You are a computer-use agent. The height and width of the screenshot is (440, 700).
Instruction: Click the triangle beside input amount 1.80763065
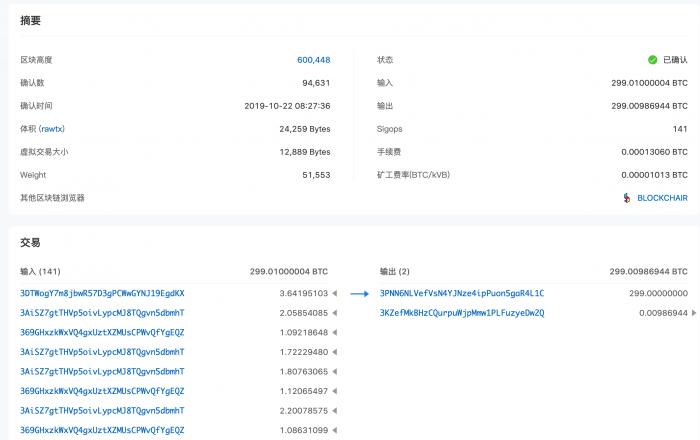[x=335, y=371]
